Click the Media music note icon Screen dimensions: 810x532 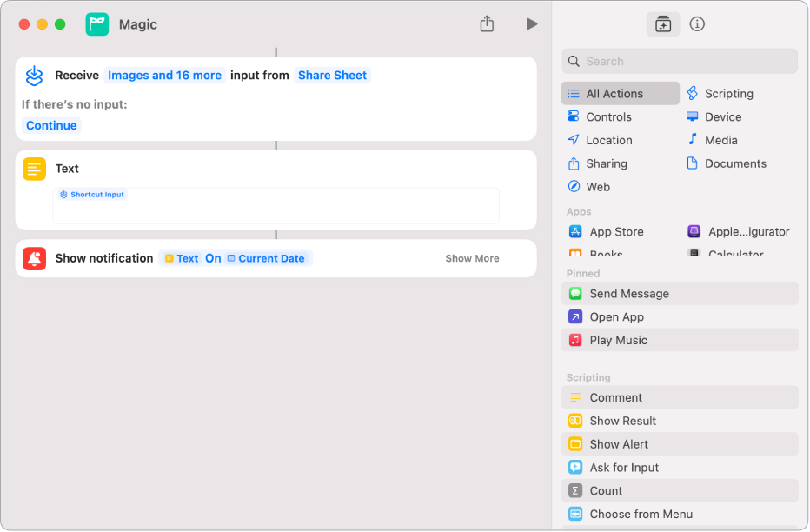[x=692, y=139]
